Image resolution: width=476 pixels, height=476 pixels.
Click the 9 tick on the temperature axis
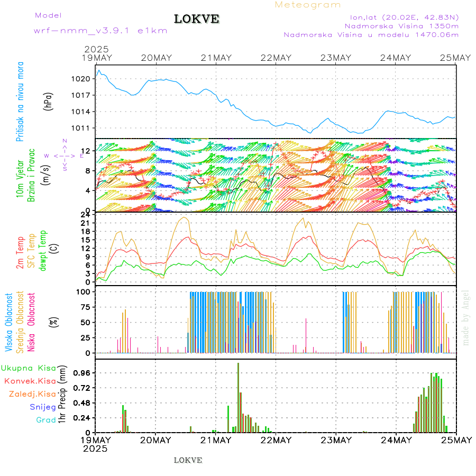point(88,257)
